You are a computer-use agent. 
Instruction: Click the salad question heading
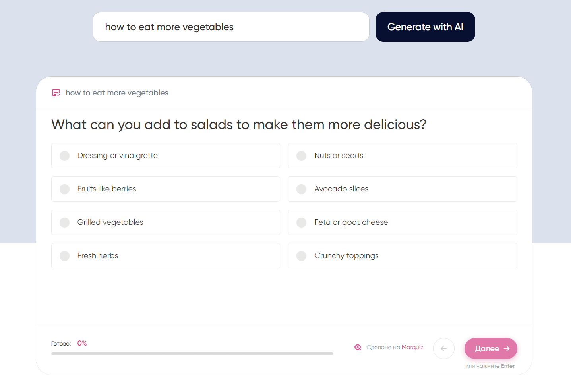[x=238, y=125]
